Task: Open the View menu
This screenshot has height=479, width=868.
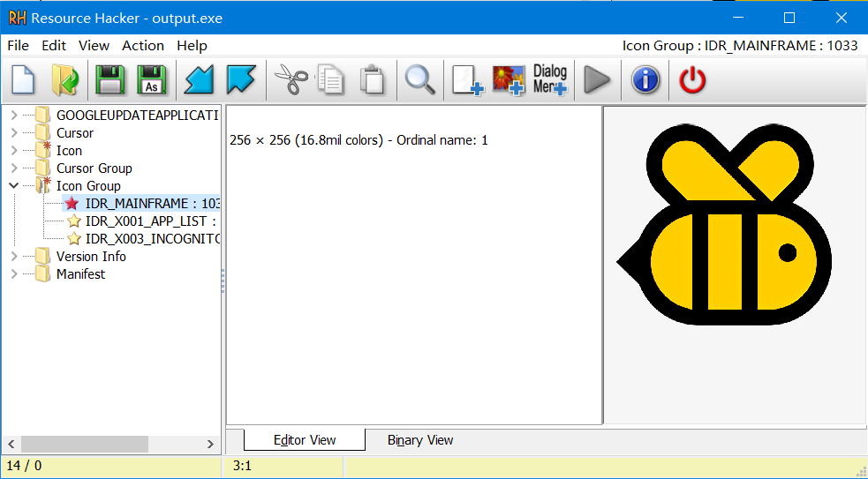Action: coord(94,46)
